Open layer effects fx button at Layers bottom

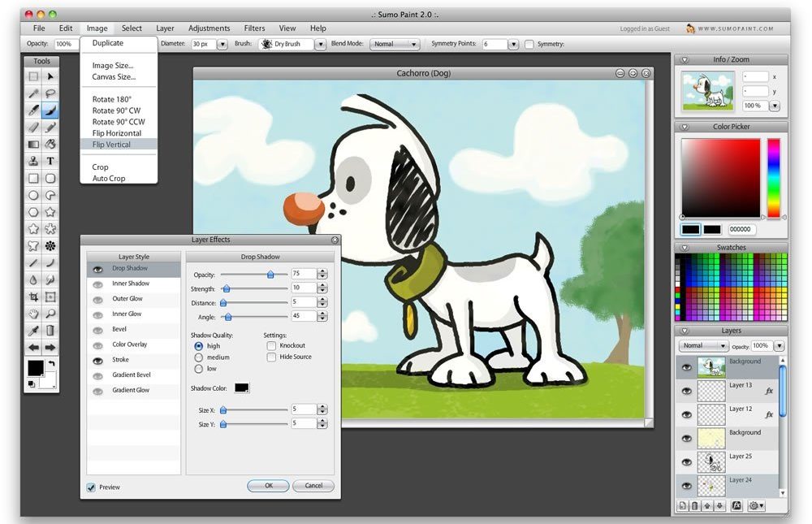(x=737, y=506)
